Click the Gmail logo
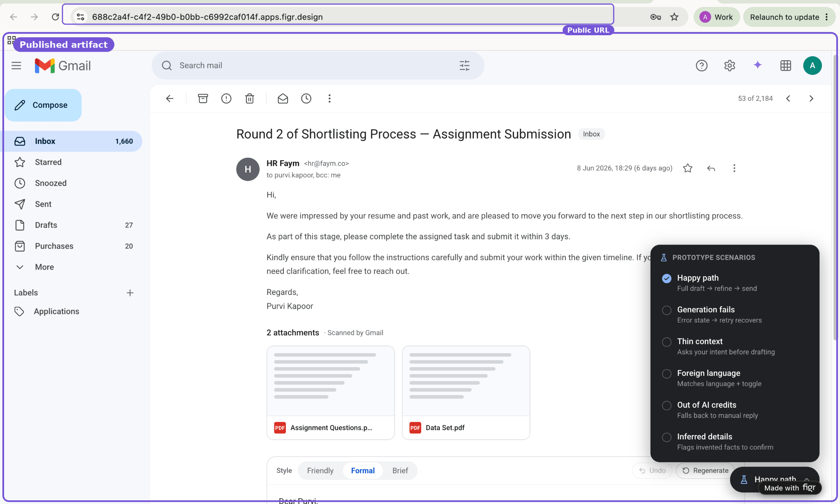This screenshot has height=504, width=840. [x=63, y=66]
